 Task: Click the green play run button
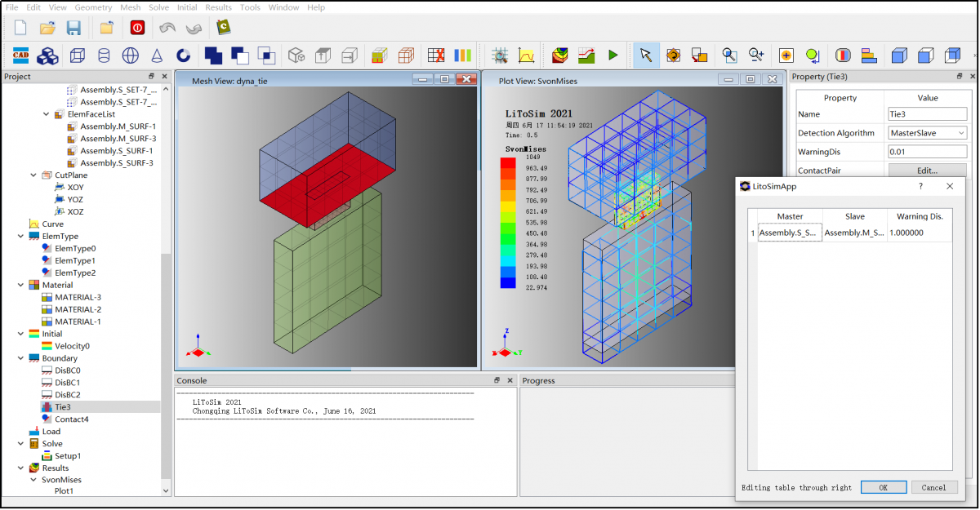pos(612,55)
